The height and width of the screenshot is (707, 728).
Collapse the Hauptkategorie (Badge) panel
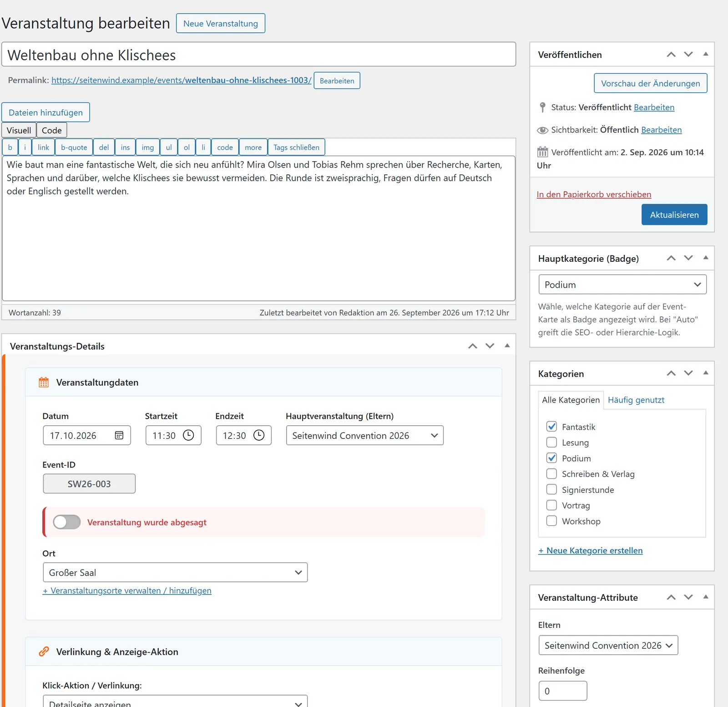tap(706, 258)
